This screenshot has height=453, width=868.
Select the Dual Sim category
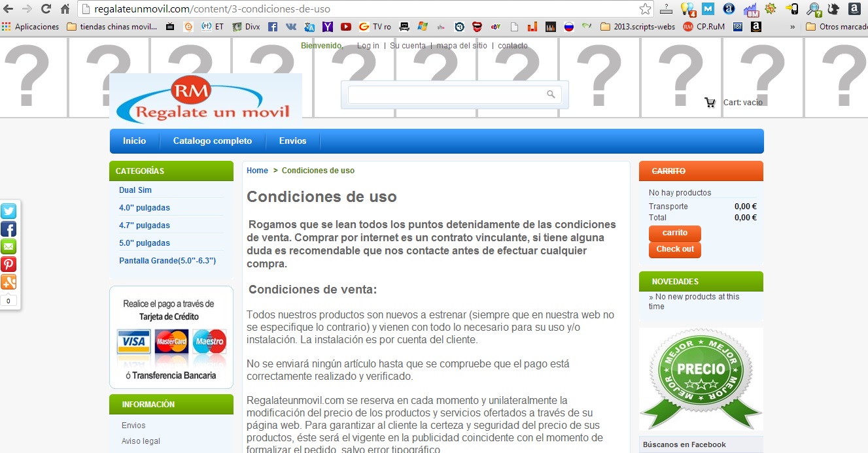135,190
